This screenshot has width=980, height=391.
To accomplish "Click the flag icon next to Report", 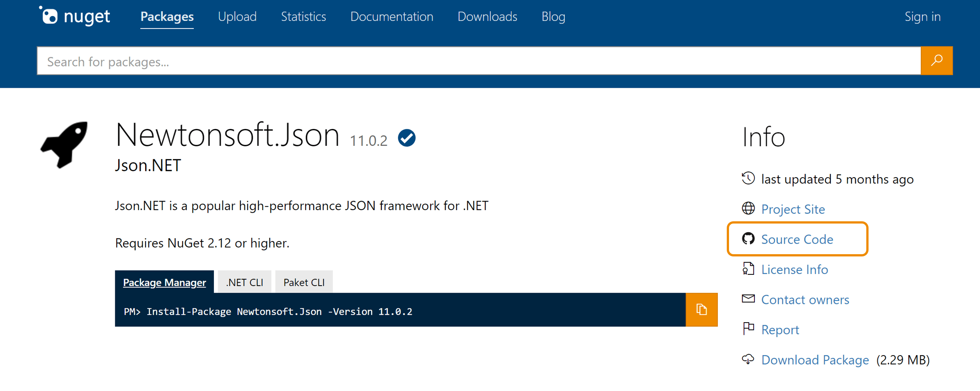I will coord(748,329).
